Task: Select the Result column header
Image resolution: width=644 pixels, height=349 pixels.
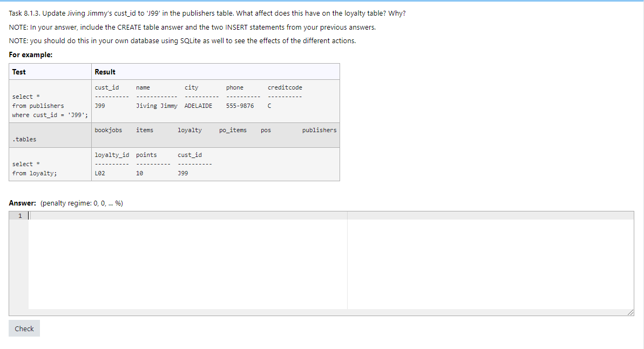Action: (105, 71)
